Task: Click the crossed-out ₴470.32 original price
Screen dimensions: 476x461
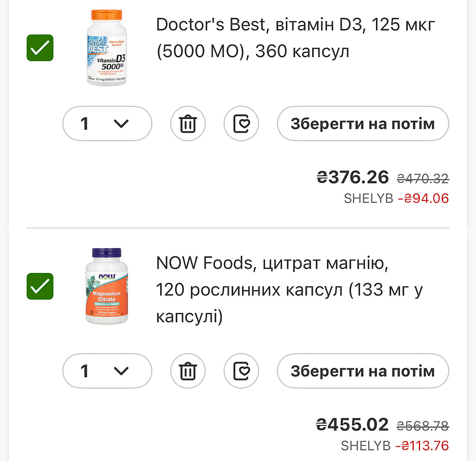Action: (423, 179)
